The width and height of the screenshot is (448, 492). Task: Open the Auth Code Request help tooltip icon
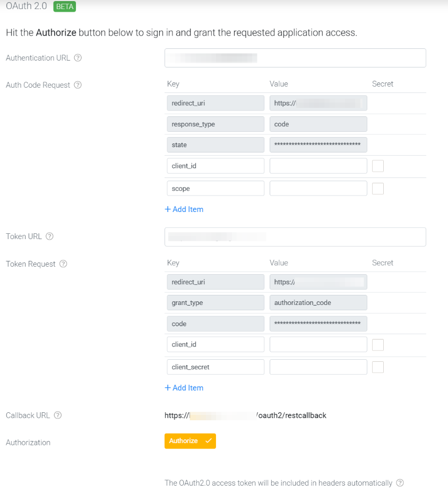(77, 84)
